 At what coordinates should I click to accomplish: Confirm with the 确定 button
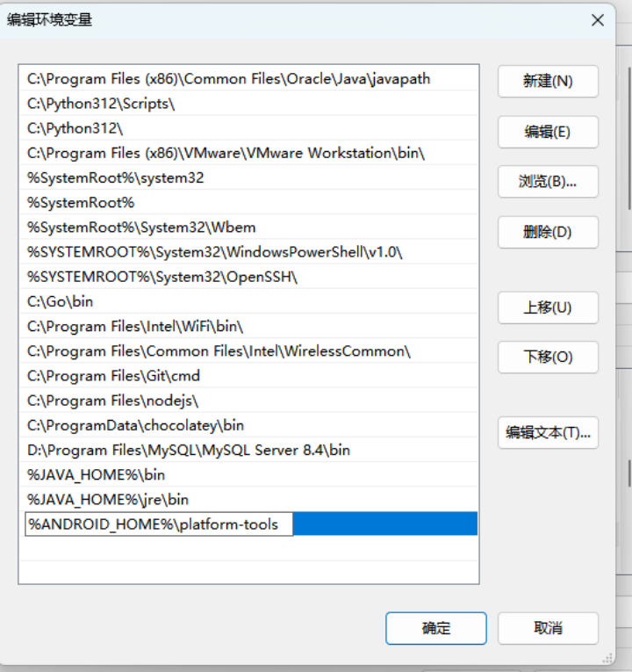(436, 628)
